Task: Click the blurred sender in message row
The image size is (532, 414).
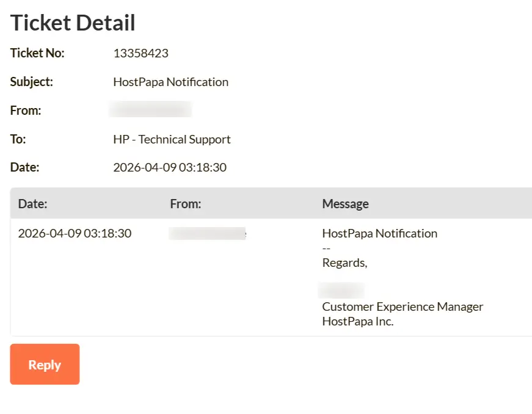Action: click(207, 233)
